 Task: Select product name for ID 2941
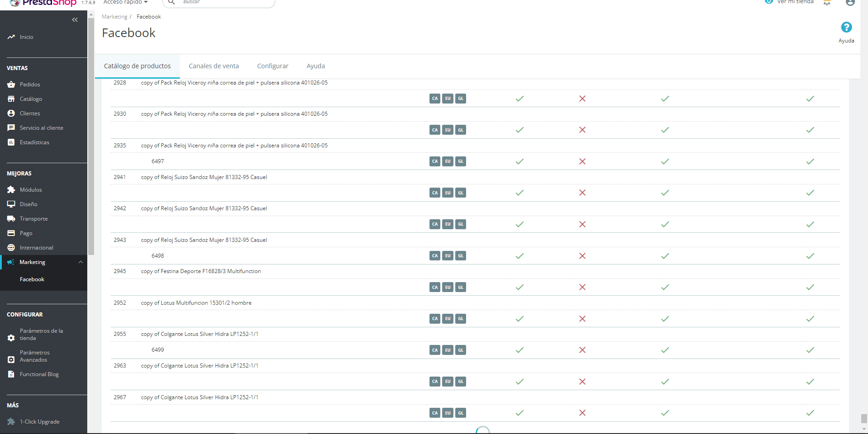(204, 177)
